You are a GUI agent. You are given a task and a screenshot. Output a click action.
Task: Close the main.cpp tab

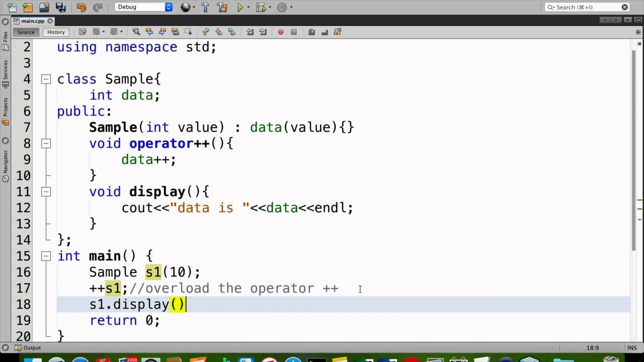coord(50,21)
